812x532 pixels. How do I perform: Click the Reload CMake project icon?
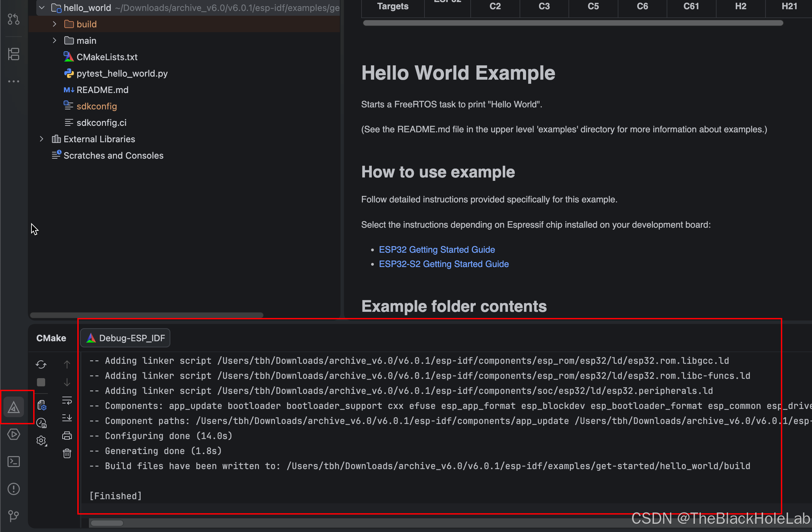[41, 364]
